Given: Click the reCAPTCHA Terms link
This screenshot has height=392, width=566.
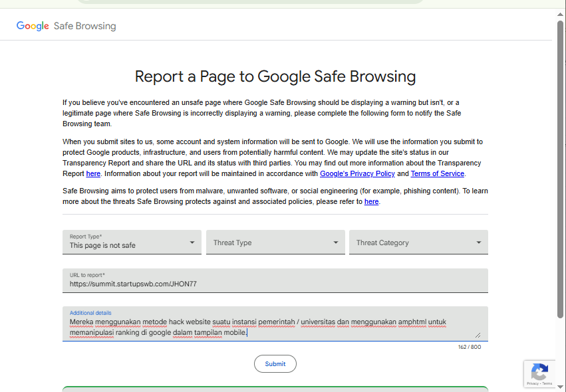Looking at the screenshot, I should (x=547, y=383).
